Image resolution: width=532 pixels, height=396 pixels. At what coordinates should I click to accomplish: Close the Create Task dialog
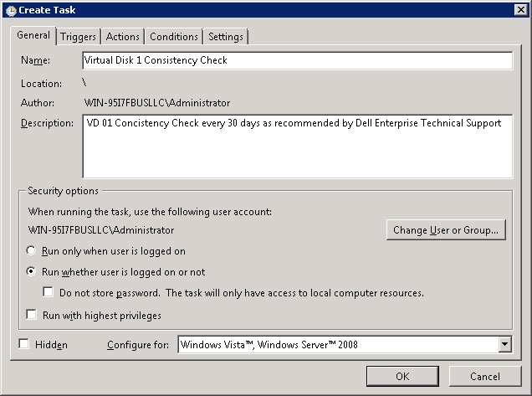tap(520, 9)
